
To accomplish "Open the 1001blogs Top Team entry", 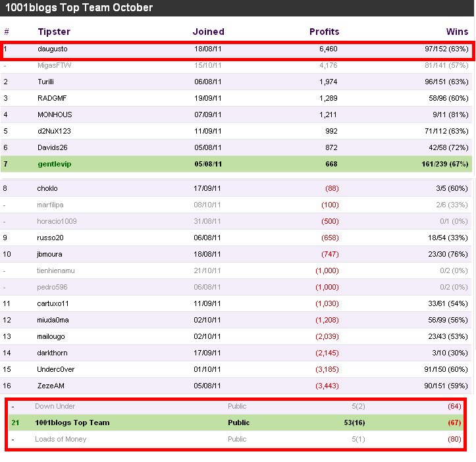I will pos(72,423).
